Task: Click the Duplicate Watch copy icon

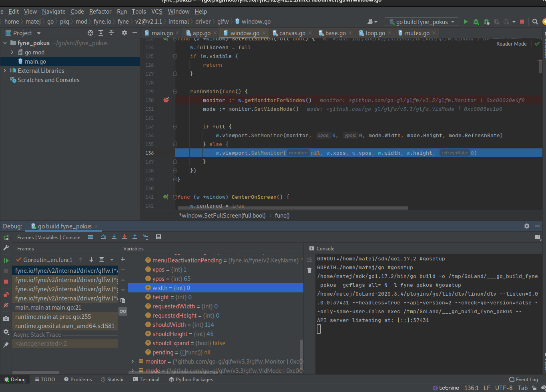Action: pyautogui.click(x=123, y=300)
